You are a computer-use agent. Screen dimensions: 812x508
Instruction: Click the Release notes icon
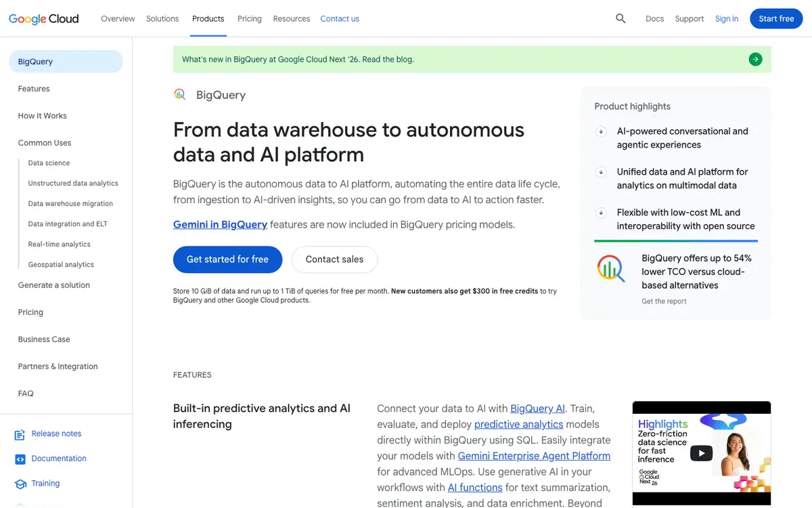[20, 434]
